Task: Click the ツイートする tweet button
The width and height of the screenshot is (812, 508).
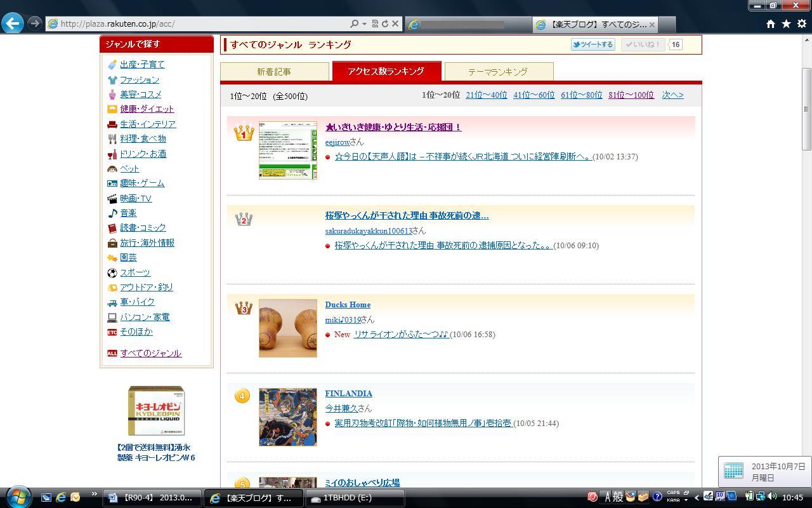Action: coord(593,44)
